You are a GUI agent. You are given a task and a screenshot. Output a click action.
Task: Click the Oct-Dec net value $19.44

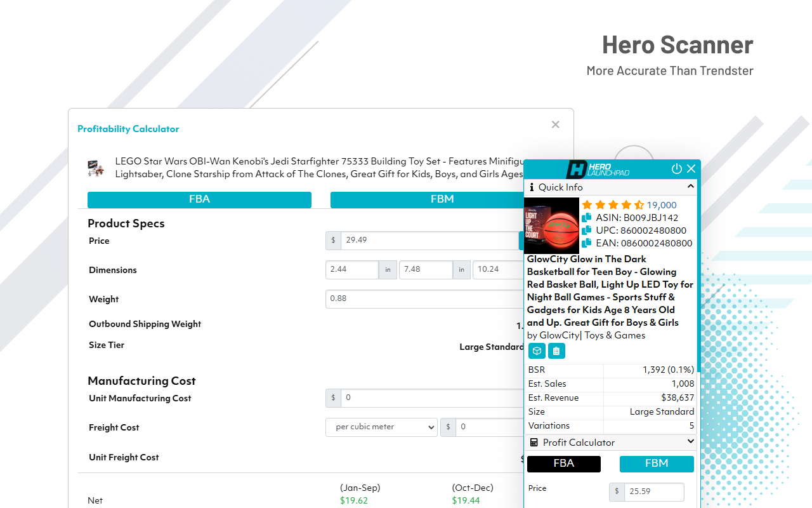coord(466,500)
